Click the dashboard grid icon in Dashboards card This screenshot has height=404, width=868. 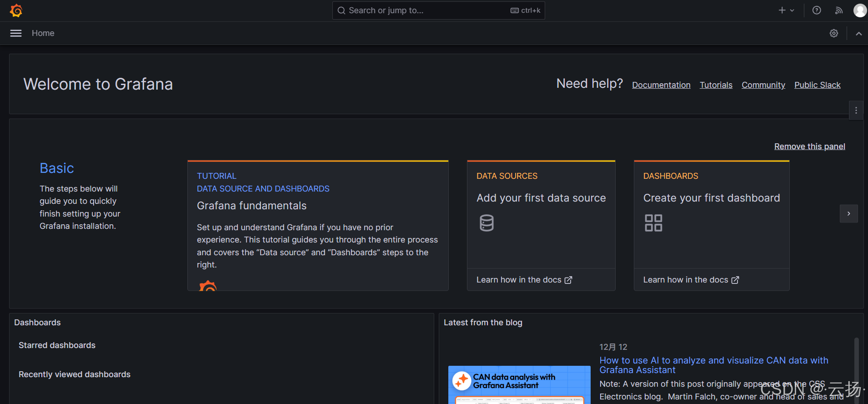[653, 223]
